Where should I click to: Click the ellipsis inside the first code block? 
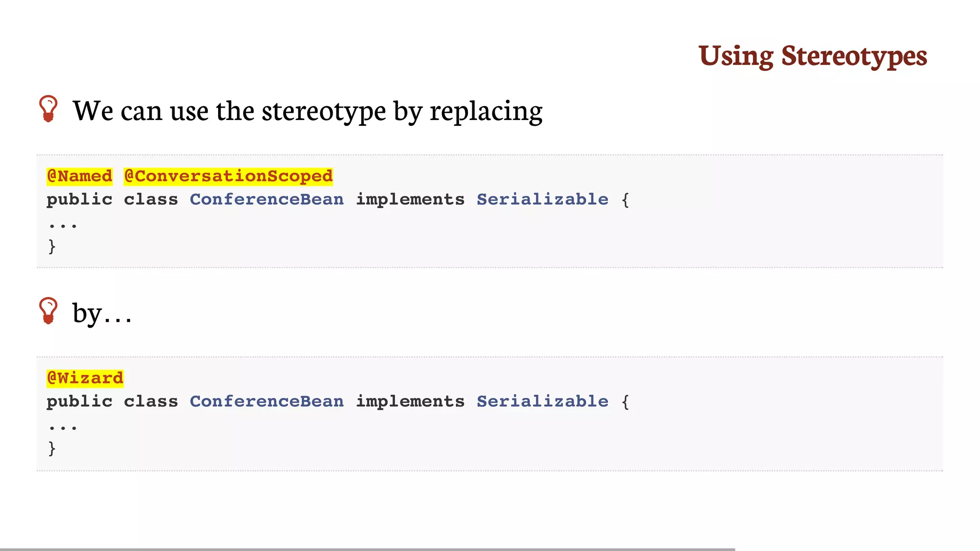[63, 225]
